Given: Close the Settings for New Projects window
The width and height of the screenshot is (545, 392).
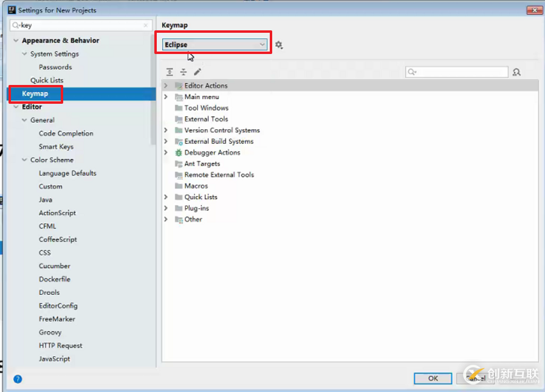Looking at the screenshot, I should coord(534,10).
